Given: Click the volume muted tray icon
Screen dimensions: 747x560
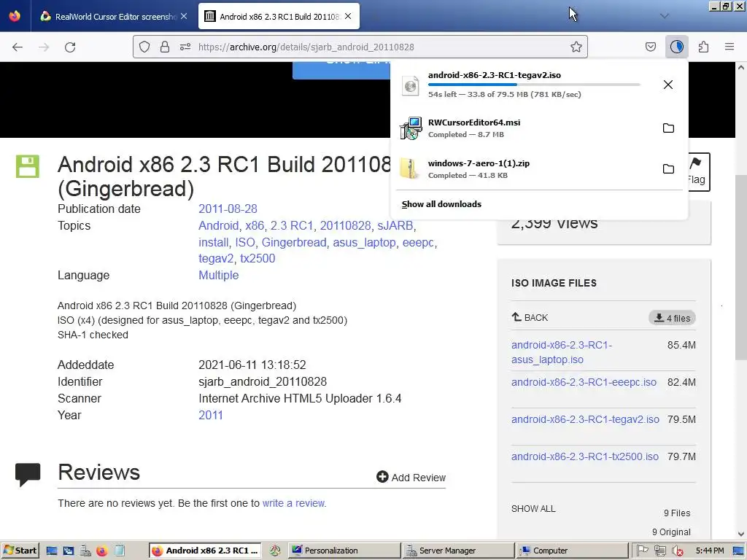Looking at the screenshot, I should (x=677, y=551).
